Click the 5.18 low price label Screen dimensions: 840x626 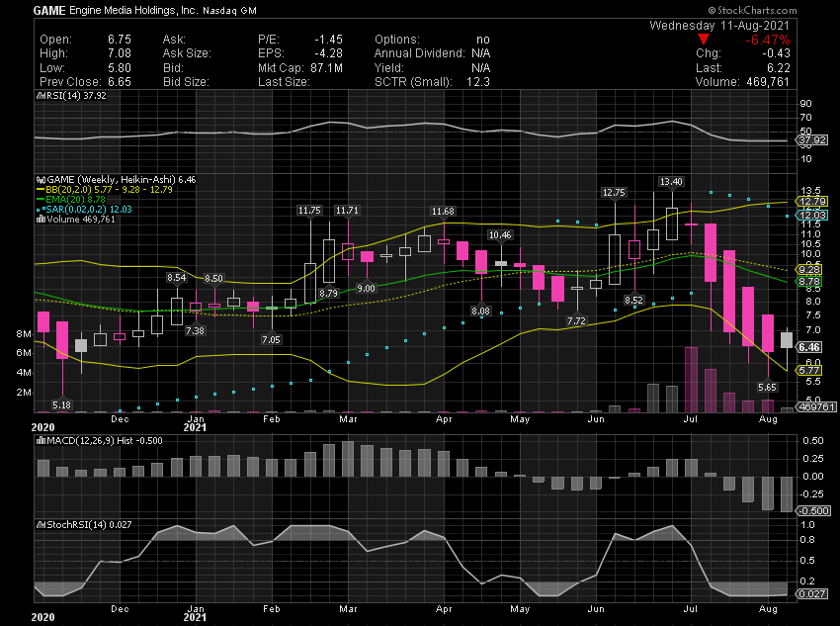62,404
